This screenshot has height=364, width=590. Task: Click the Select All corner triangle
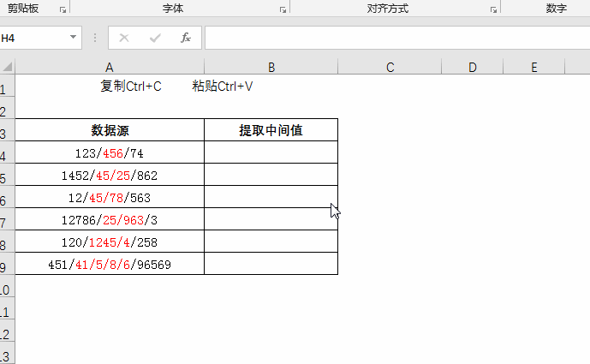pyautogui.click(x=8, y=67)
